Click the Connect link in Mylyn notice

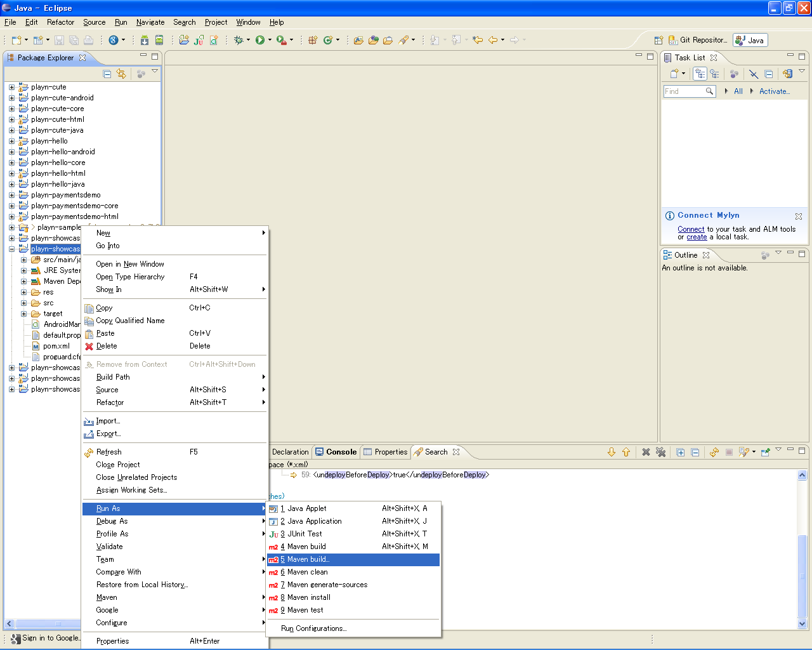[691, 229]
